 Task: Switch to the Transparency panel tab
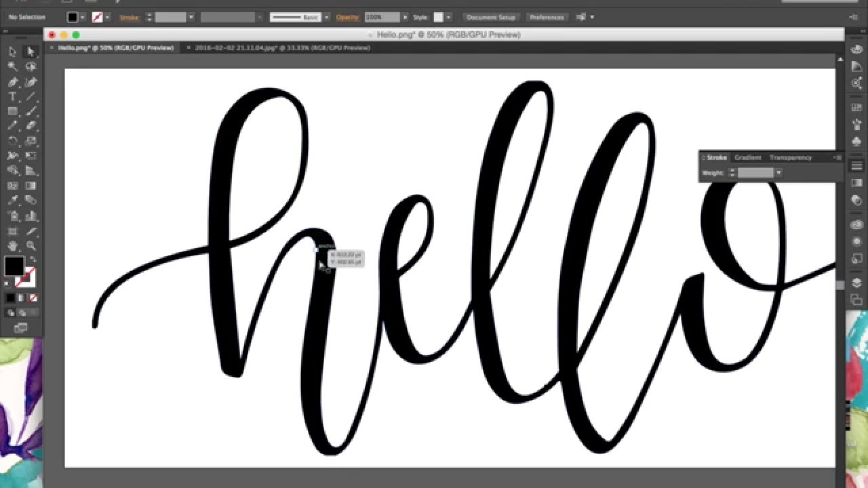[x=791, y=157]
